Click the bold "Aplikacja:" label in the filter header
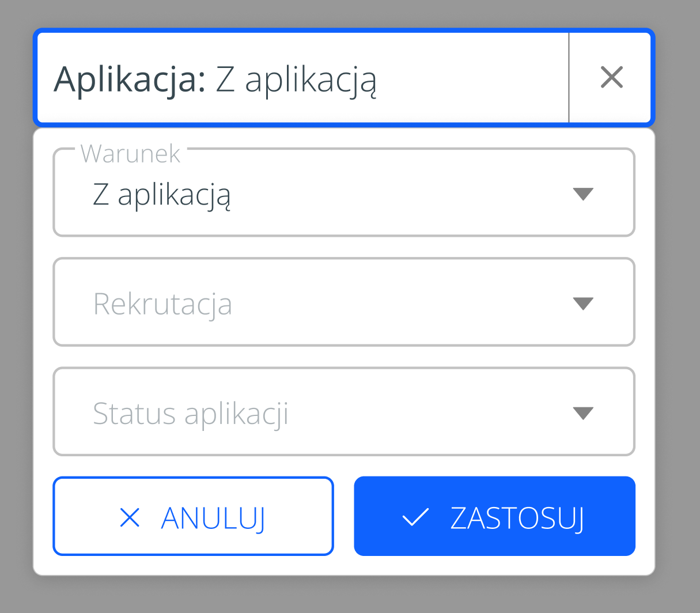700x613 pixels. (130, 79)
